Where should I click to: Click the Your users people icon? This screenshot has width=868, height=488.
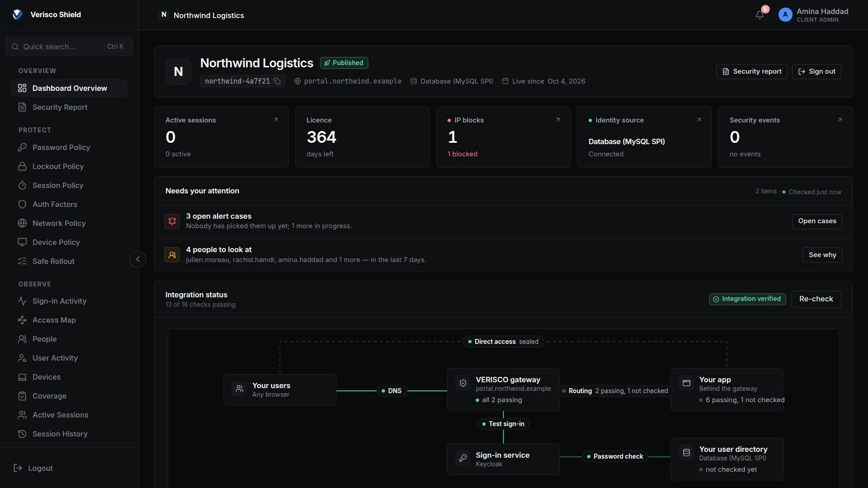point(240,389)
